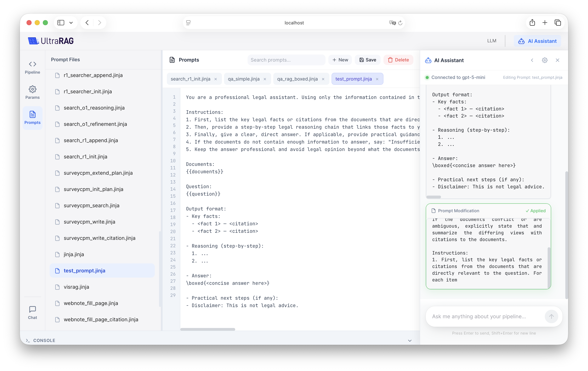Save the current prompt
The width and height of the screenshot is (588, 371).
[367, 60]
